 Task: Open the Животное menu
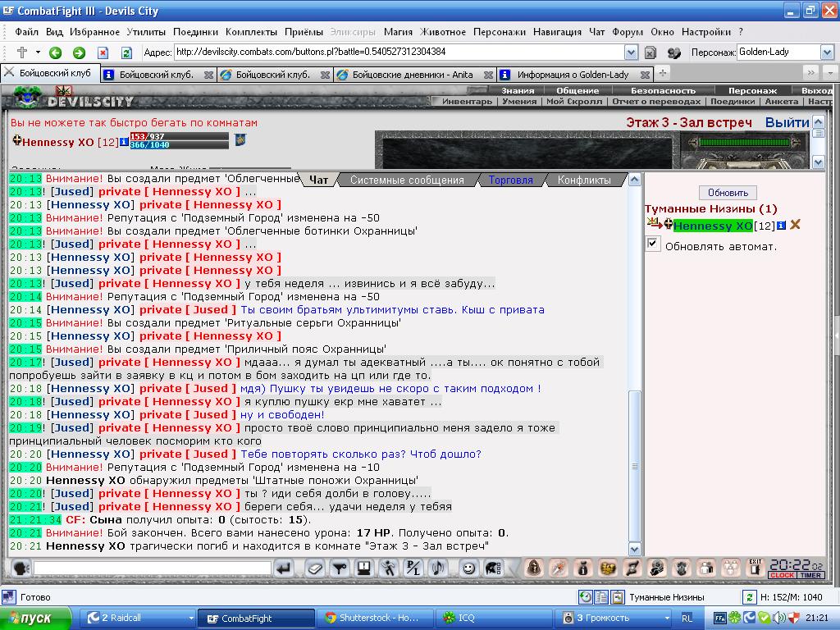(442, 32)
